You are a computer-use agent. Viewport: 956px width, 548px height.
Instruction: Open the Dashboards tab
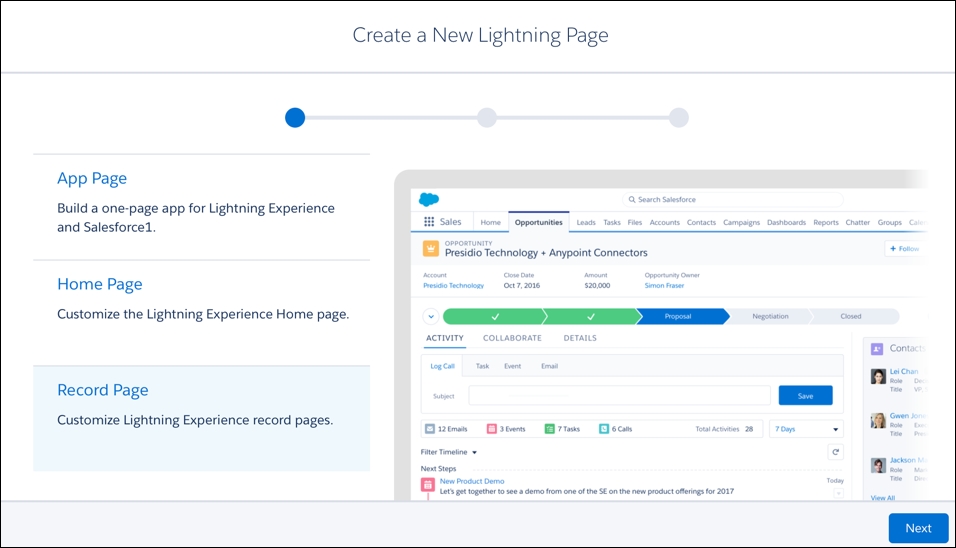[x=787, y=222]
